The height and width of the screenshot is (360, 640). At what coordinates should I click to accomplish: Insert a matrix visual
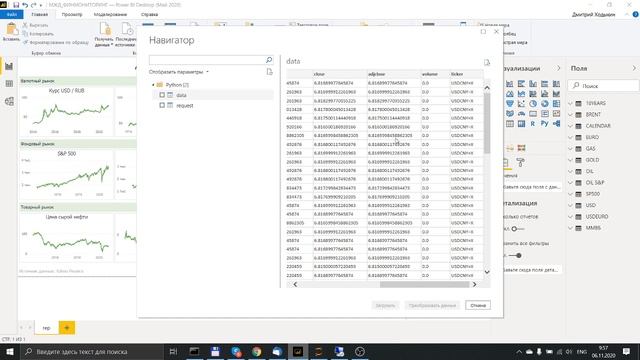point(521,123)
